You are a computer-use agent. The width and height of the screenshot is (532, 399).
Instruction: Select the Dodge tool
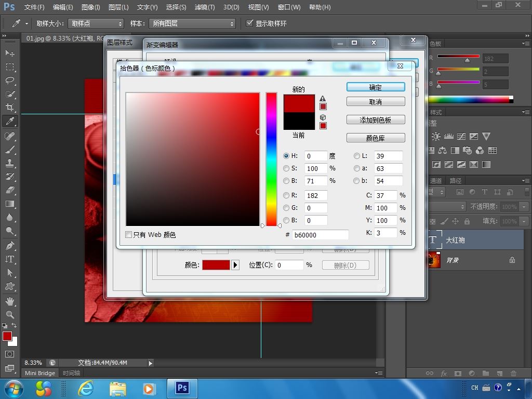[10, 231]
